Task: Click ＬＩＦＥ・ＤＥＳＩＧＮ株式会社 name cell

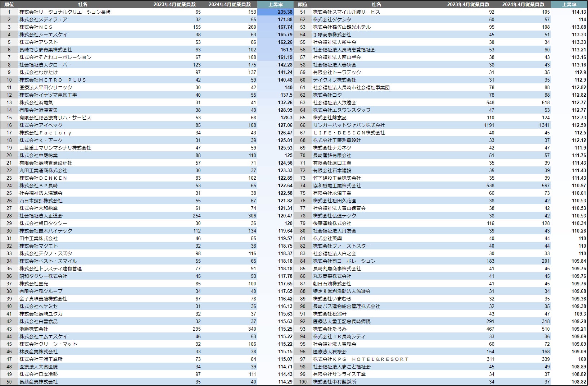Action: click(x=349, y=133)
